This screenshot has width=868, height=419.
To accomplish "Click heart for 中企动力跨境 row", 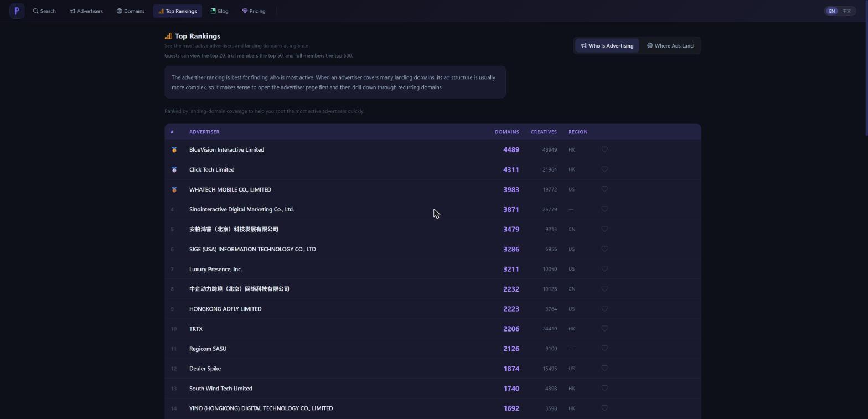I will pos(604,289).
